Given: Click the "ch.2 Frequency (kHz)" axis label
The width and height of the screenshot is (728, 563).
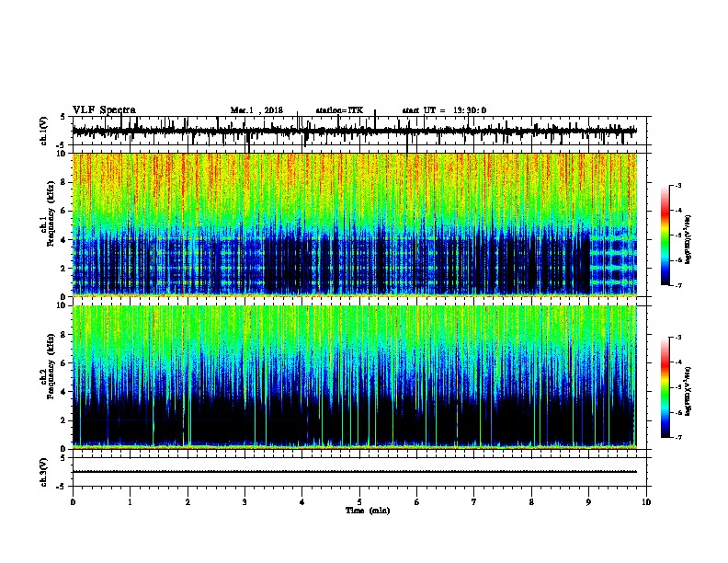Looking at the screenshot, I should [49, 368].
